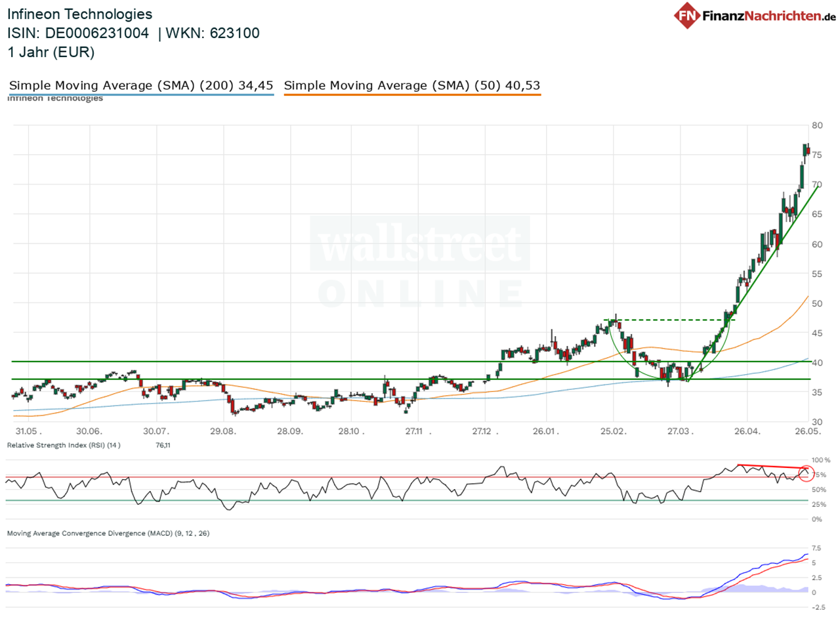Click the 30.06. date label
This screenshot has width=840, height=617.
[x=89, y=432]
